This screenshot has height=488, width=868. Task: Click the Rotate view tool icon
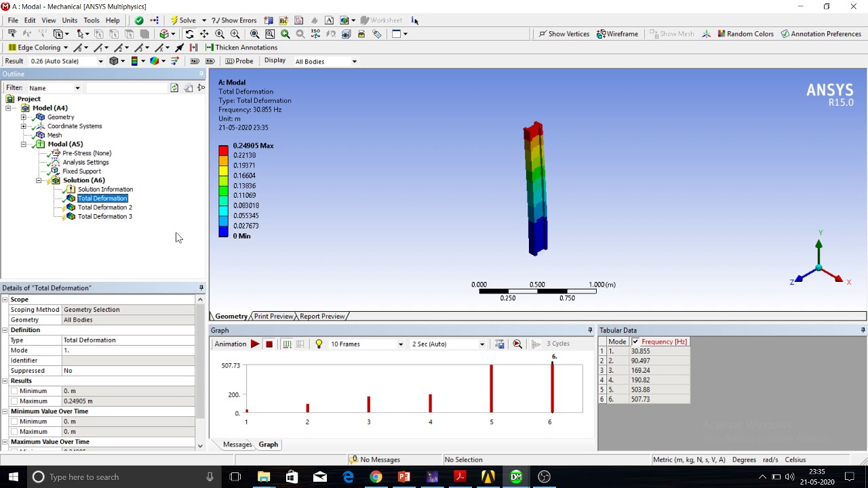(189, 34)
